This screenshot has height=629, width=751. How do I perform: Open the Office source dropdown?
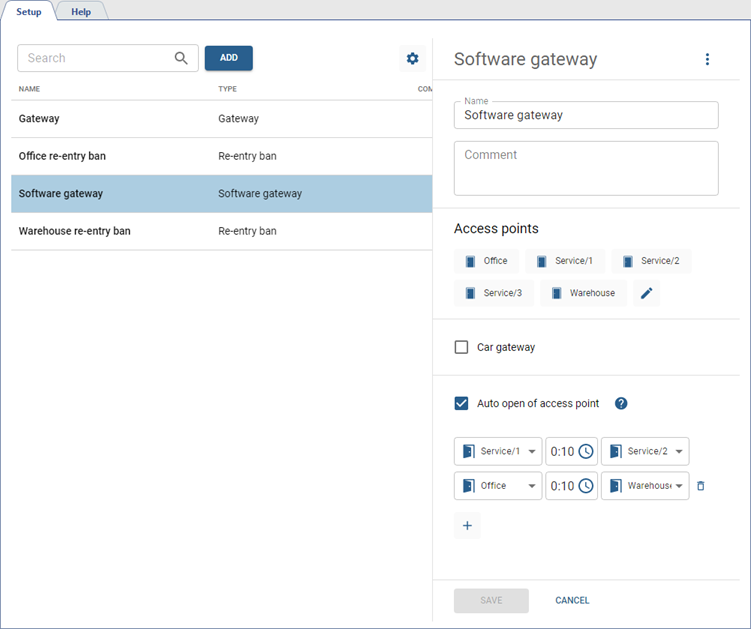point(531,486)
